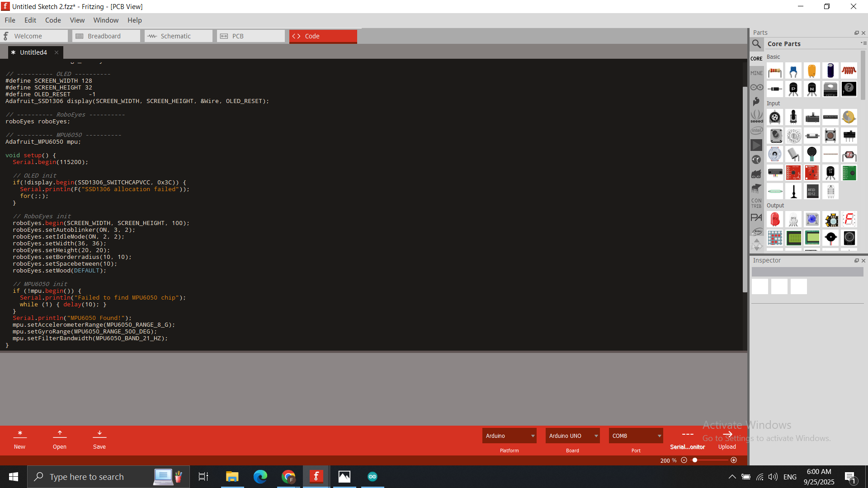Click the red LED part in Output

click(x=774, y=220)
